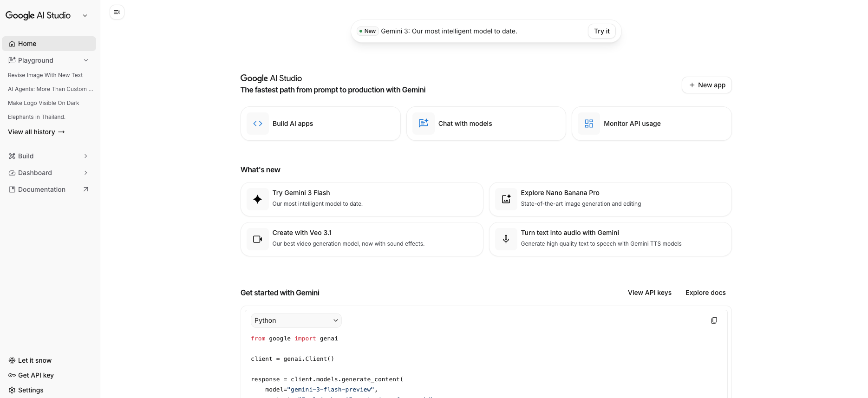Click the 'from google import genai' code line

pyautogui.click(x=294, y=339)
